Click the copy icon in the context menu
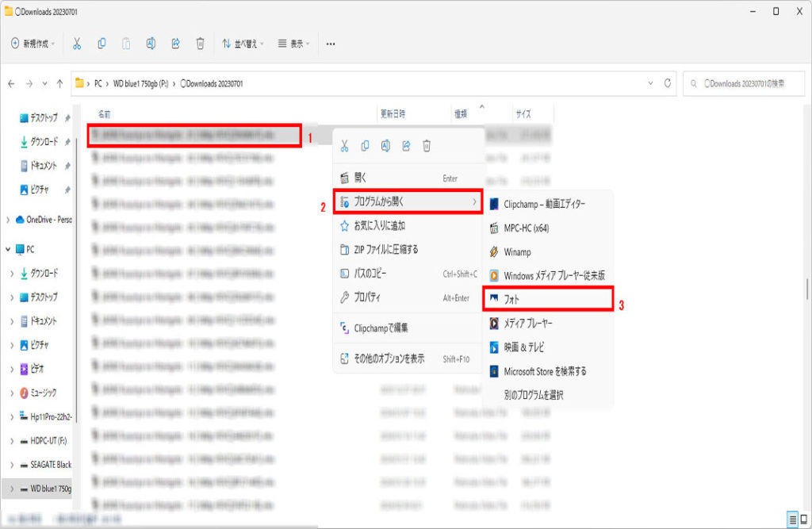The width and height of the screenshot is (812, 529). pos(365,146)
